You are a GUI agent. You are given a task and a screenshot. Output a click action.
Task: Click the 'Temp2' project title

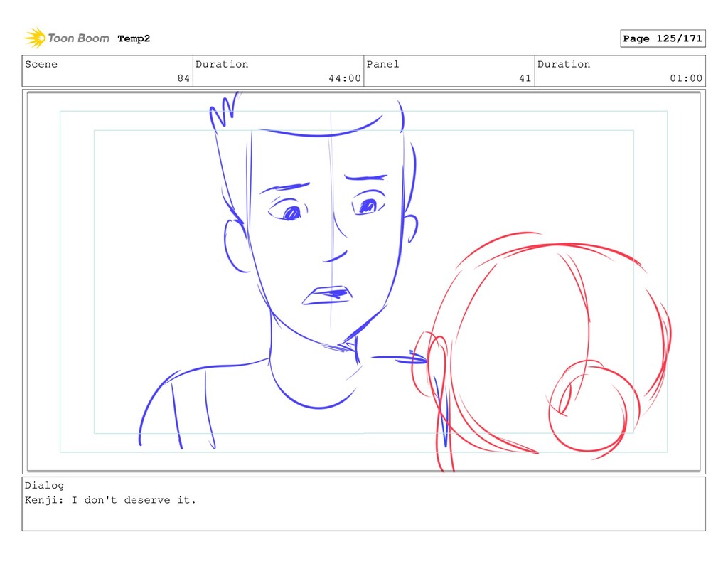[134, 38]
